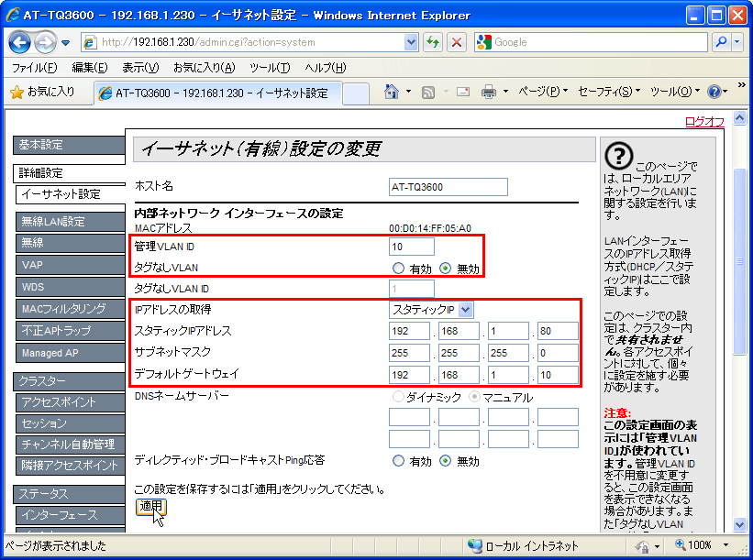
Task: Open the お気に入り(A) menu
Action: pos(205,68)
